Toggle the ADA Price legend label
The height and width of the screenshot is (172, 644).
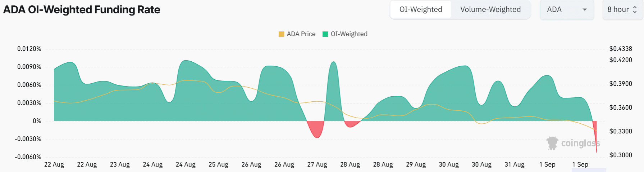pyautogui.click(x=301, y=34)
